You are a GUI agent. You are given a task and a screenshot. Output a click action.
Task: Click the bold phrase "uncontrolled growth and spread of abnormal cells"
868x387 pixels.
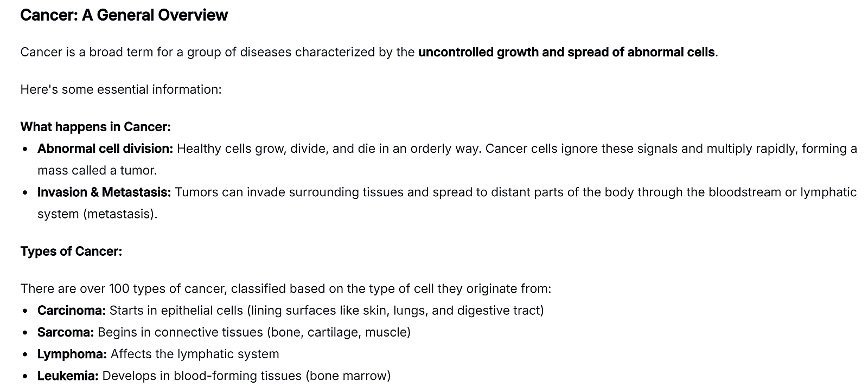(x=567, y=53)
